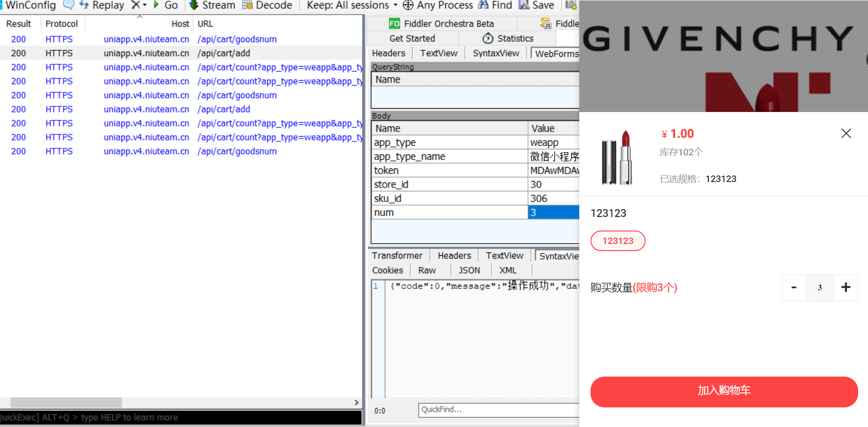
Task: Open the response Cookies tab
Action: 388,270
